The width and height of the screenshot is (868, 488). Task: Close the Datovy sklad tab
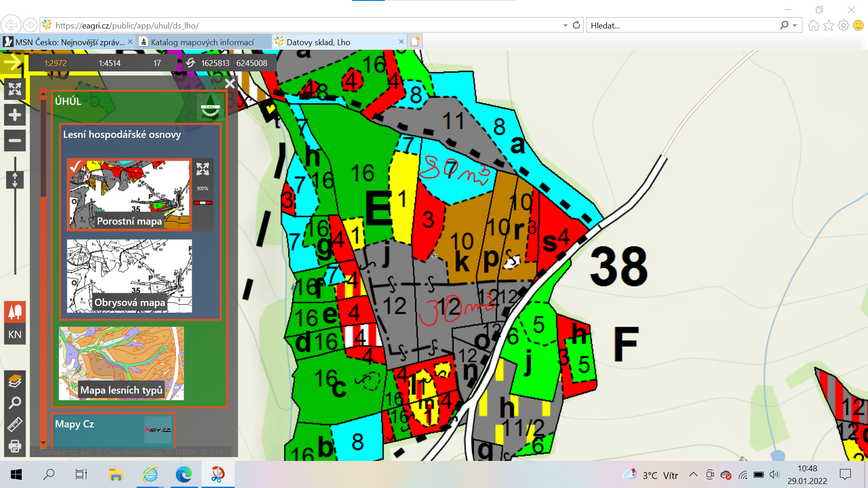click(x=401, y=42)
